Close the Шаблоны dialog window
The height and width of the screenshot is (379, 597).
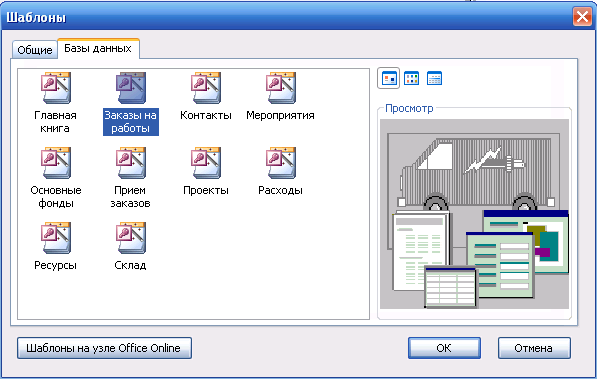tap(582, 17)
